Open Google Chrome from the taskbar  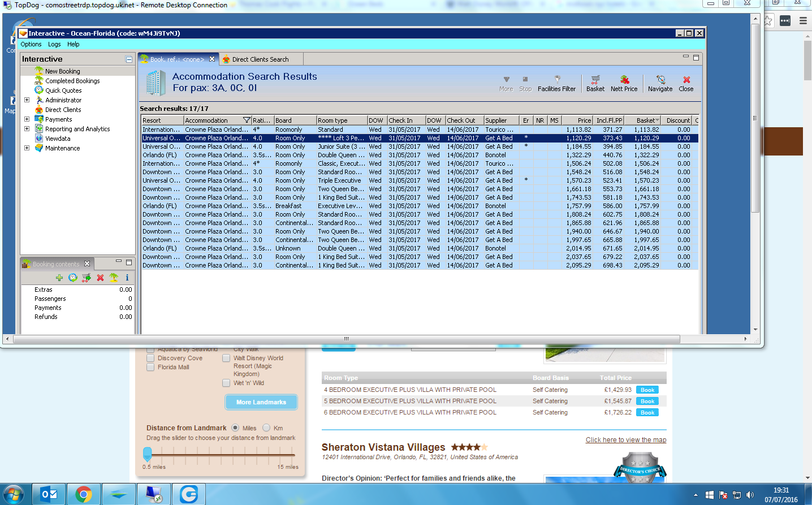pyautogui.click(x=84, y=494)
